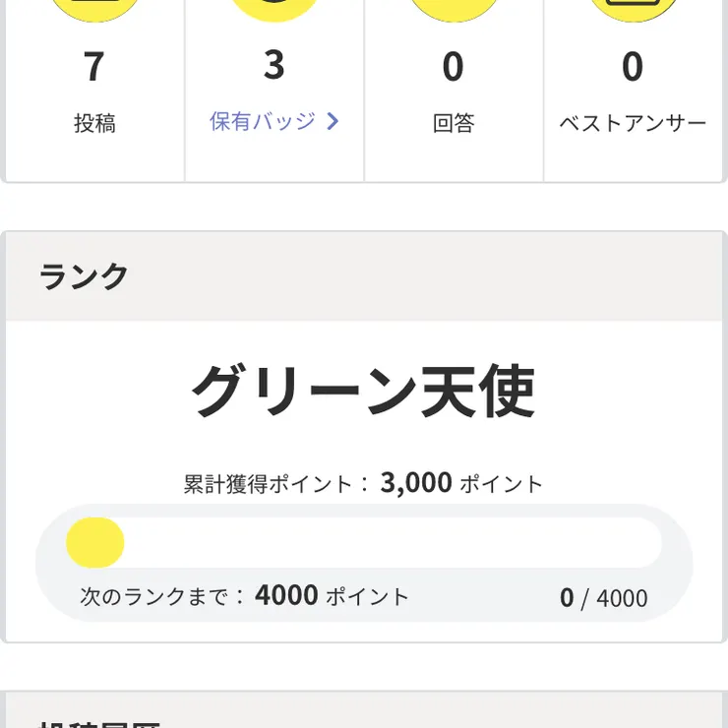
Task: Click the 累計獲得ポイント 3,000 text
Action: click(363, 484)
